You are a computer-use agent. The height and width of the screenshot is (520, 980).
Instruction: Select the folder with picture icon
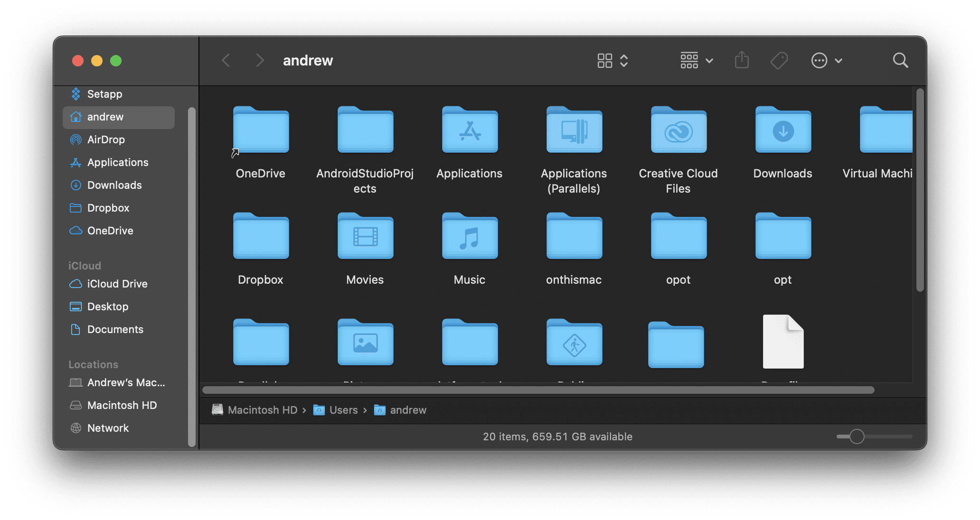pos(365,342)
